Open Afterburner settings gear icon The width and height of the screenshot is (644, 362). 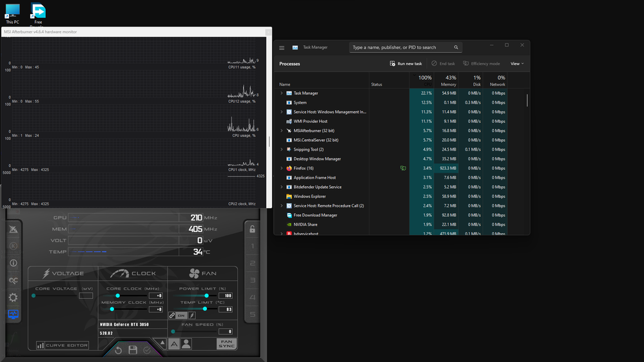pyautogui.click(x=13, y=297)
